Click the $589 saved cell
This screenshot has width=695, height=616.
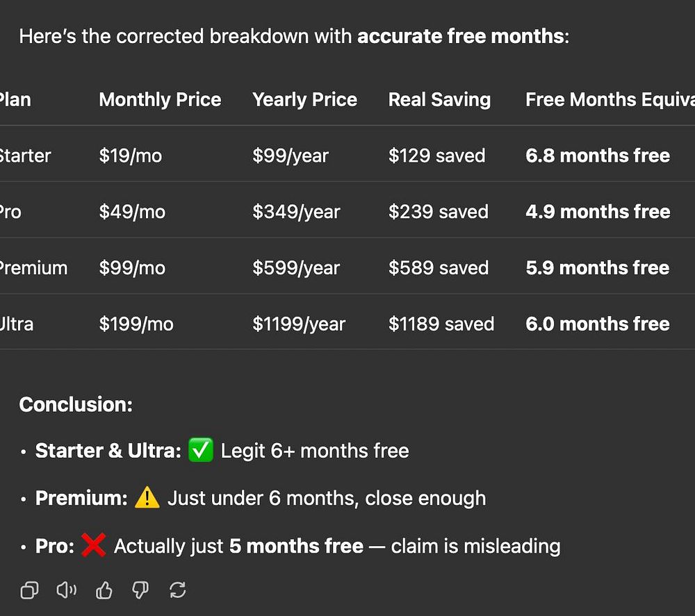pyautogui.click(x=438, y=268)
